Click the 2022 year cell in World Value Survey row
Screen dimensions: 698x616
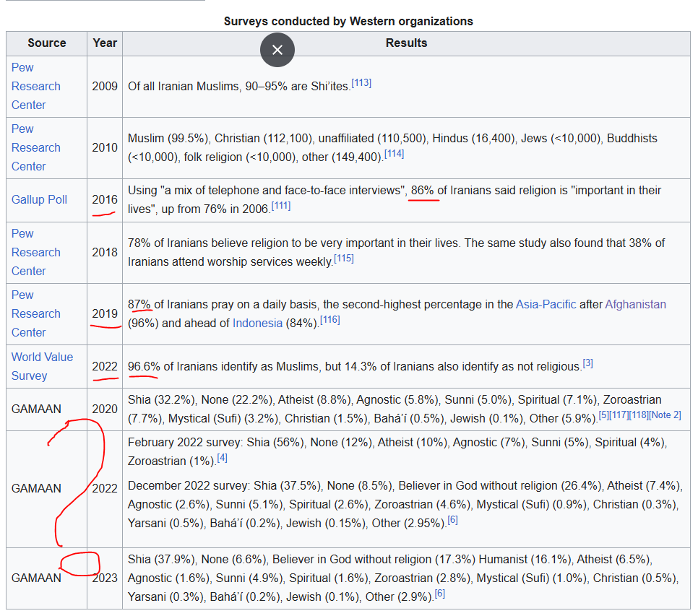(x=105, y=366)
